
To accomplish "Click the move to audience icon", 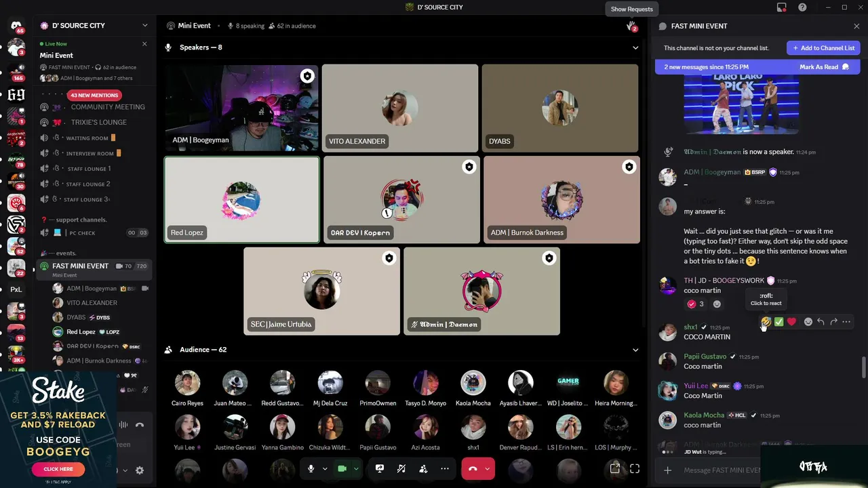I will 423,468.
